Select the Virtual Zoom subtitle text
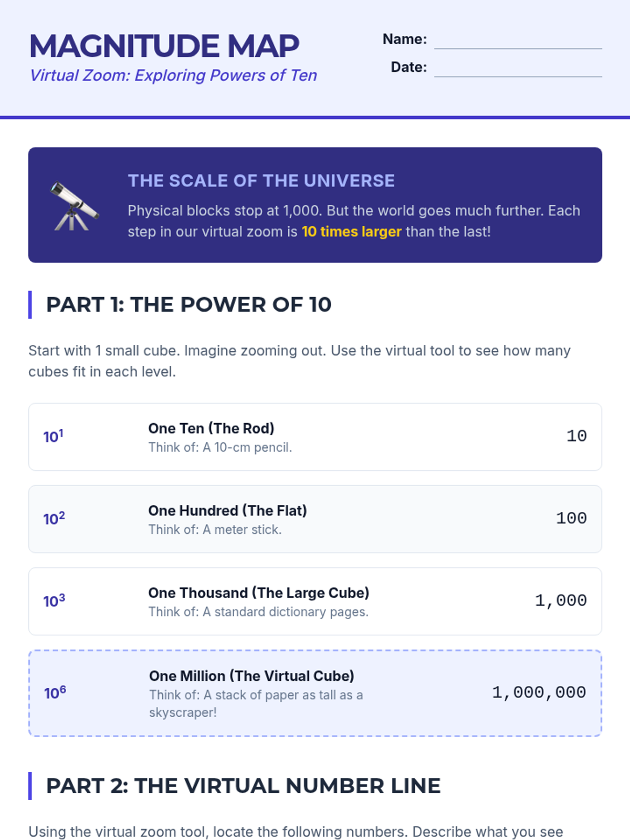This screenshot has height=840, width=630. coord(173,76)
